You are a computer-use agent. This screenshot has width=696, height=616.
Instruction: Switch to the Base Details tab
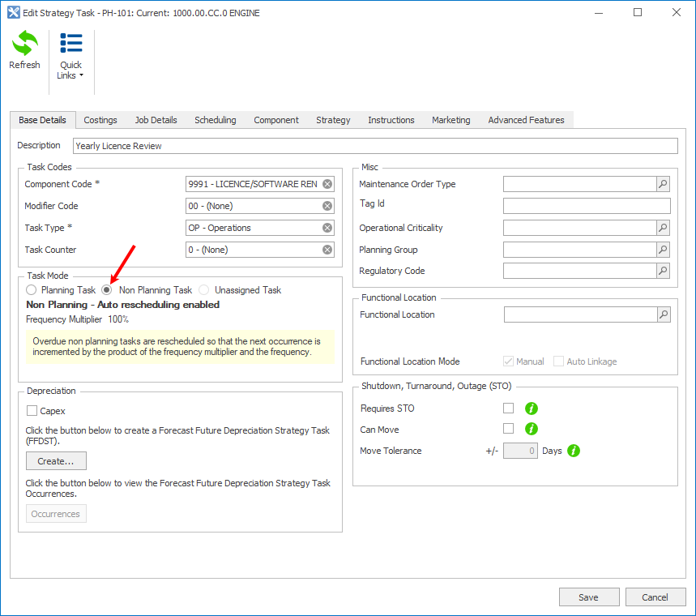click(43, 120)
